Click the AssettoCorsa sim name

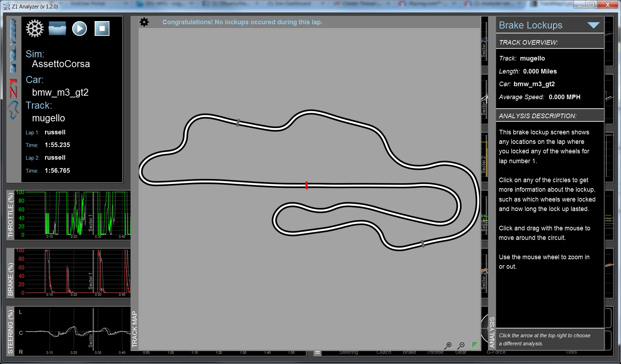[x=61, y=64]
